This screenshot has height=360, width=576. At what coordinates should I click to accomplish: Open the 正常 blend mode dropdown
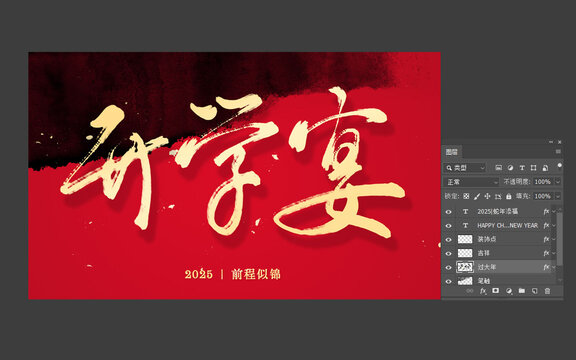click(x=471, y=182)
